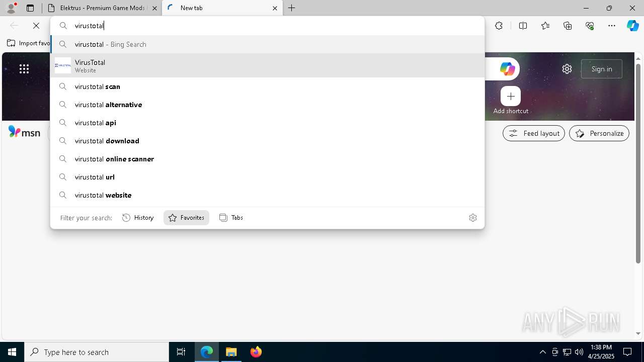Switch to Elektrus Premium Game Mods tab
Screen dimensions: 644x362
coord(102,8)
